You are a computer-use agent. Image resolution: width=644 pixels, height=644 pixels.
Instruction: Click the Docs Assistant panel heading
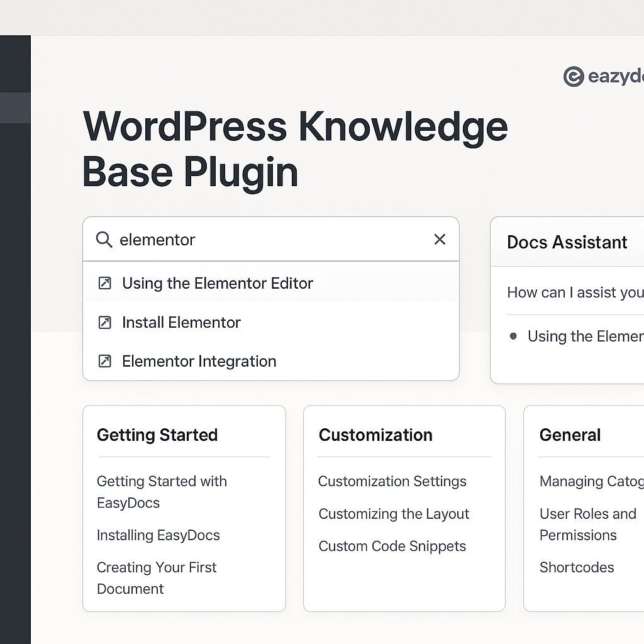567,242
